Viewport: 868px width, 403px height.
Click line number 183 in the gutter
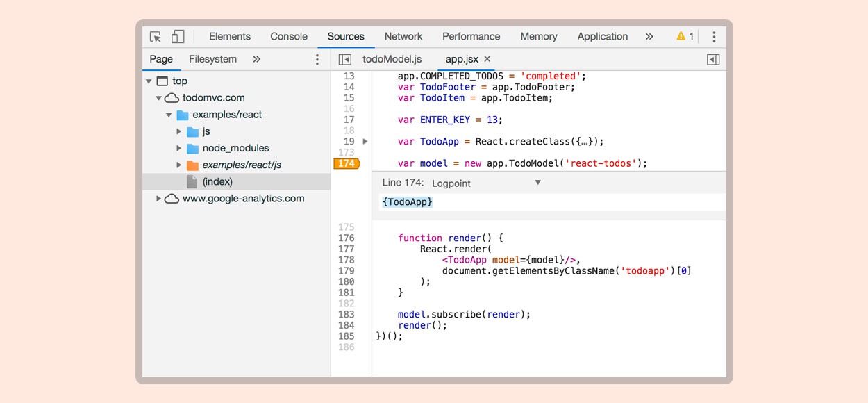click(x=346, y=315)
